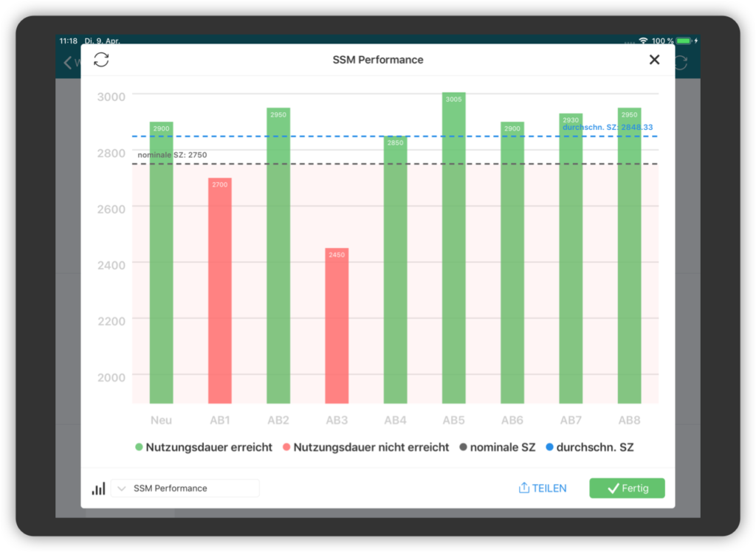Tap the tallest green AB5 bar

[x=453, y=248]
